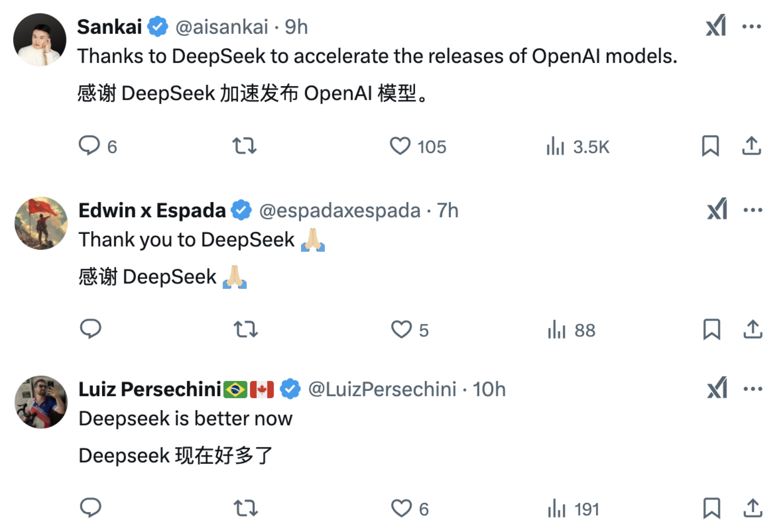Bookmark Edwin x Espada's tweet
Image resolution: width=781 pixels, height=532 pixels.
point(712,330)
